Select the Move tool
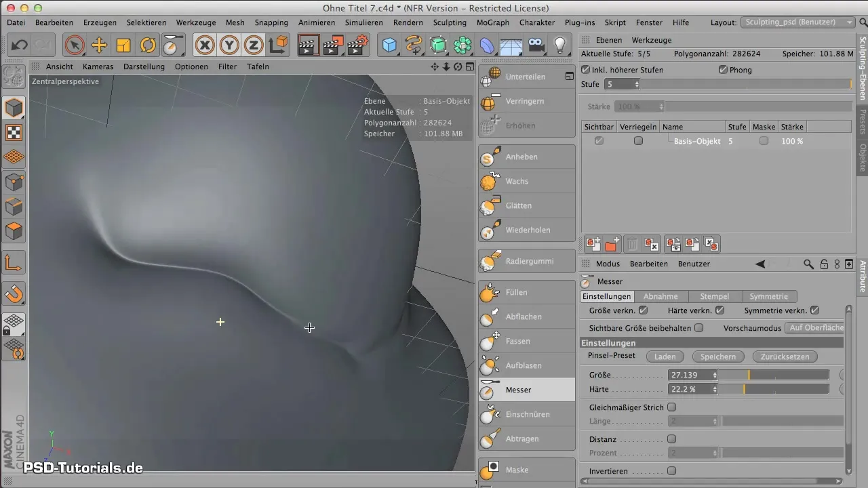868x488 pixels. coord(99,46)
